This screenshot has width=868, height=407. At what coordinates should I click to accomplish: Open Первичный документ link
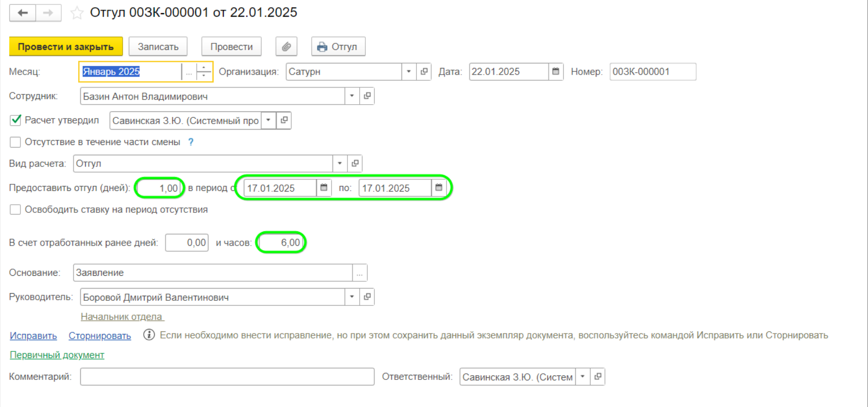[x=57, y=355]
